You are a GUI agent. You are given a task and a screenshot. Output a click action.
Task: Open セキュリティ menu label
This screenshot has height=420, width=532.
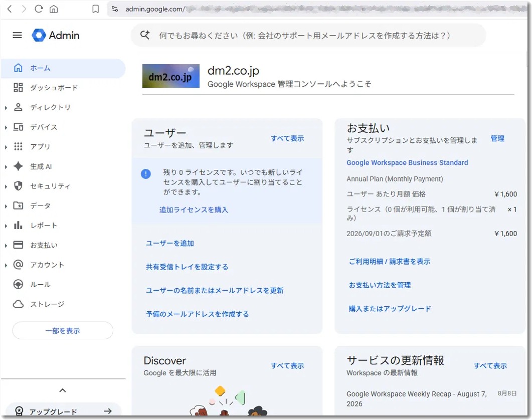(50, 186)
